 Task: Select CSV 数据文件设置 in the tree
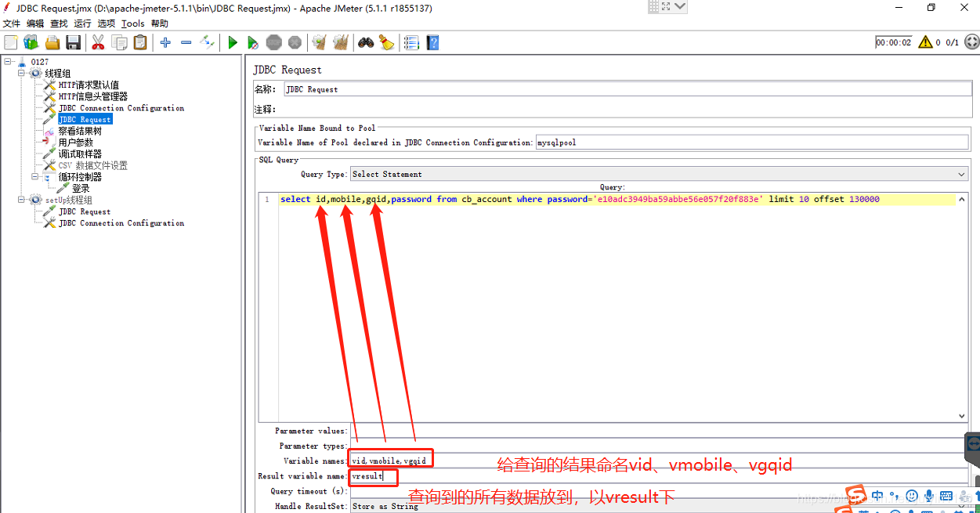tap(92, 165)
